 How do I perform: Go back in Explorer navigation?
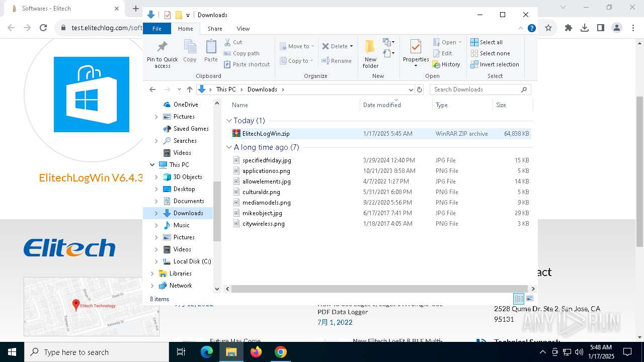point(152,89)
